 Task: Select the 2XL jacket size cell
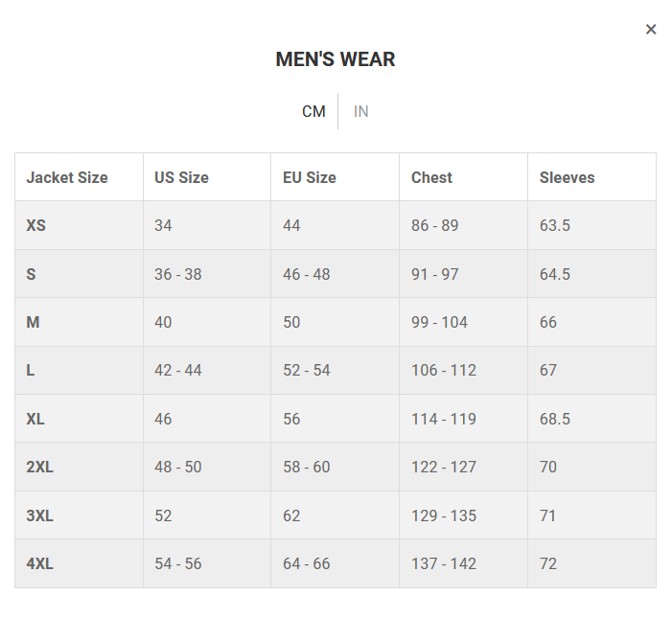[39, 467]
